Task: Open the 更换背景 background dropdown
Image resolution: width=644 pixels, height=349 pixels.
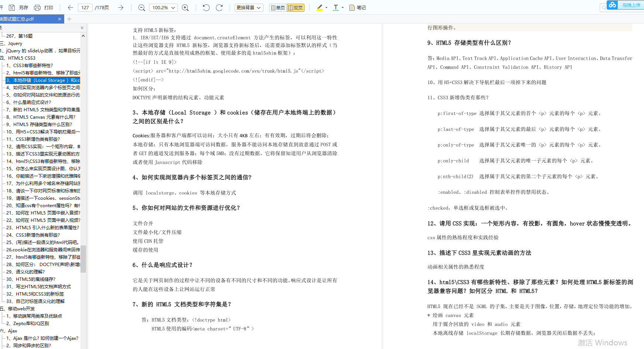Action: coord(249,7)
